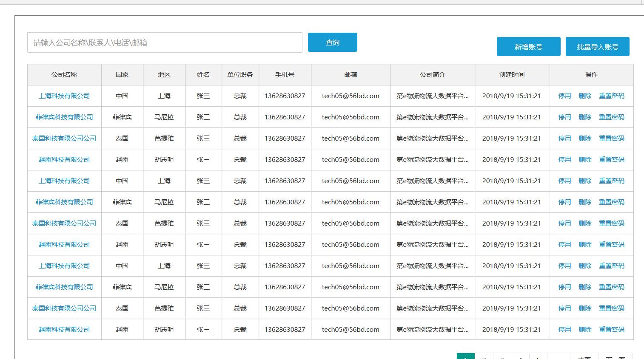Viewport: 644px width, 359px height.
Task: Open the first 越南科技有限公司 link
Action: pos(64,160)
